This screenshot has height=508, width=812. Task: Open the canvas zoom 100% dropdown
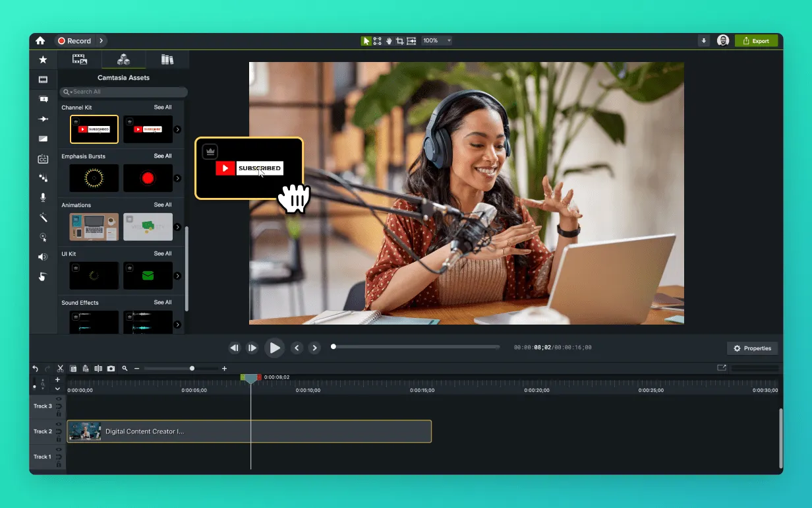pyautogui.click(x=437, y=41)
